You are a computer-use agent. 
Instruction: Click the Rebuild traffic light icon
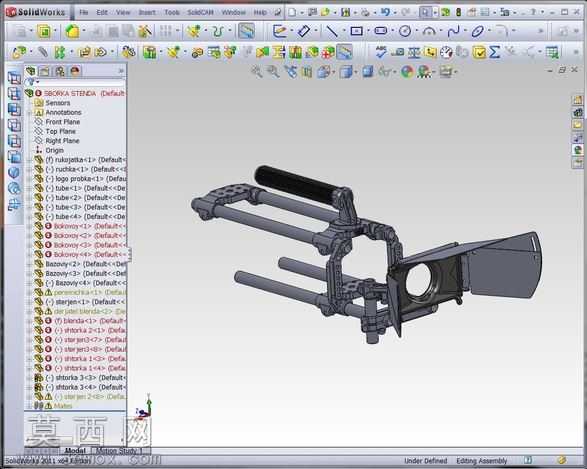coord(458,12)
